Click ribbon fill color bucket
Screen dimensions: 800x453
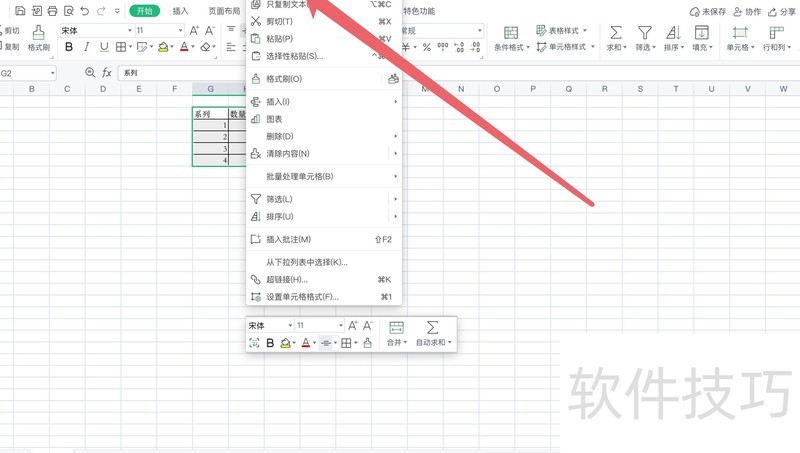tap(163, 47)
